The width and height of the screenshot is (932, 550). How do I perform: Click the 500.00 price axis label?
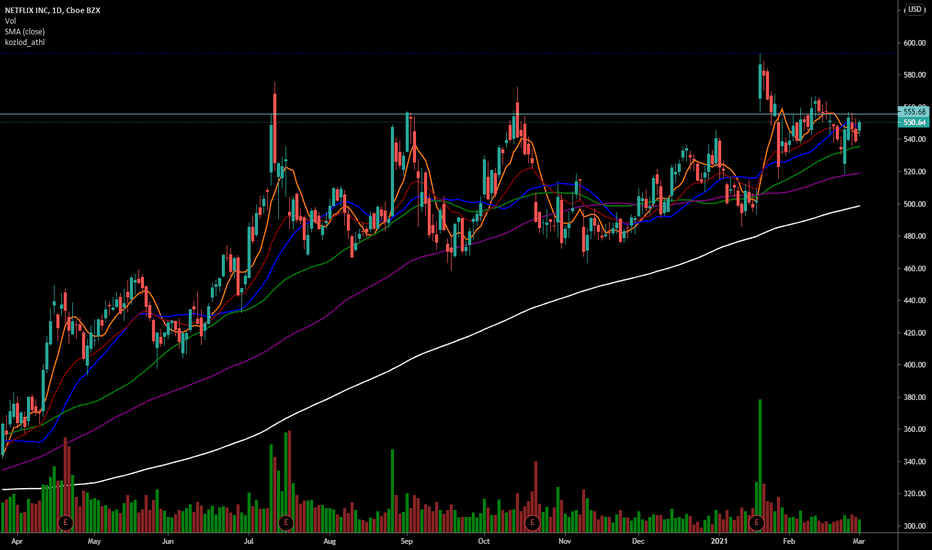click(x=914, y=204)
